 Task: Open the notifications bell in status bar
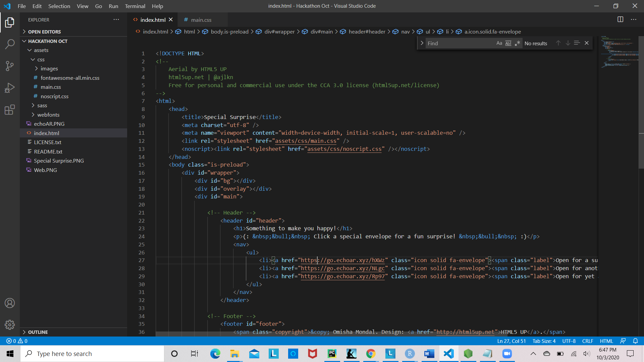pyautogui.click(x=635, y=341)
